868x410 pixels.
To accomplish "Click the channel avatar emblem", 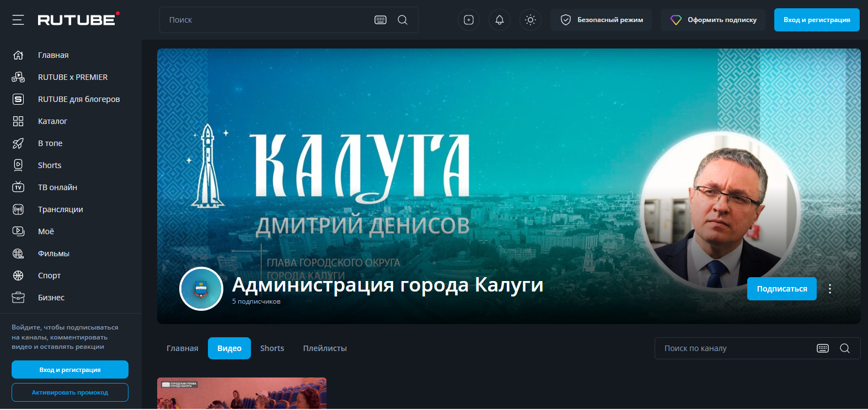I will [x=201, y=289].
